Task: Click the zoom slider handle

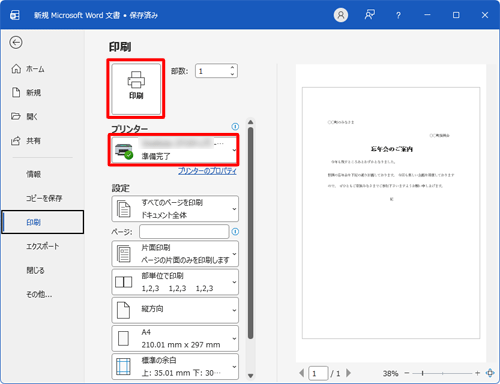Action: [x=422, y=373]
